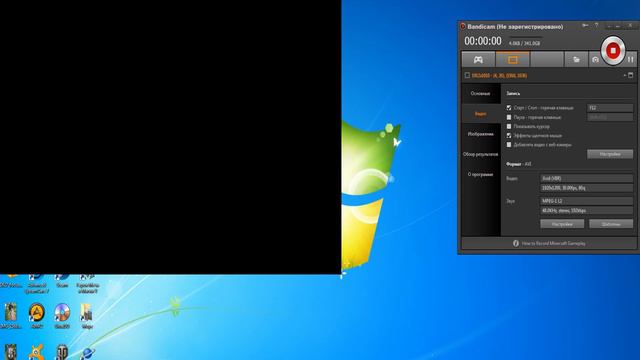Pause the recording in Bandicam
The image size is (640, 360).
point(631,60)
